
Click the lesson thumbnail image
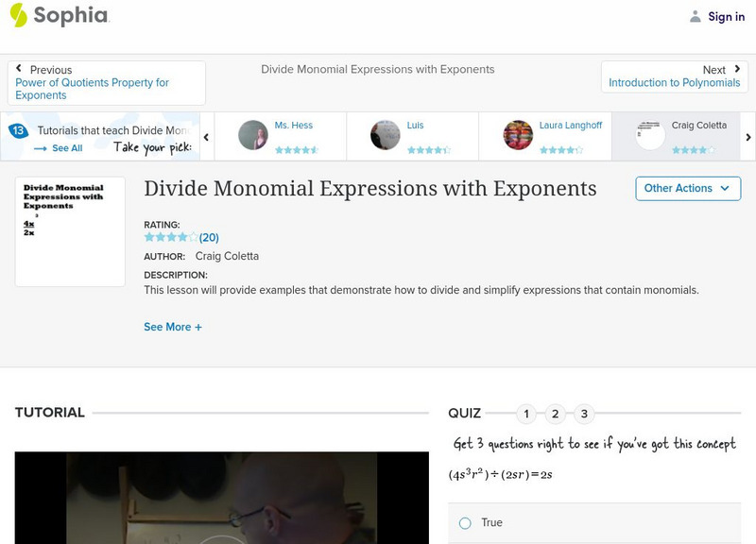click(x=70, y=231)
